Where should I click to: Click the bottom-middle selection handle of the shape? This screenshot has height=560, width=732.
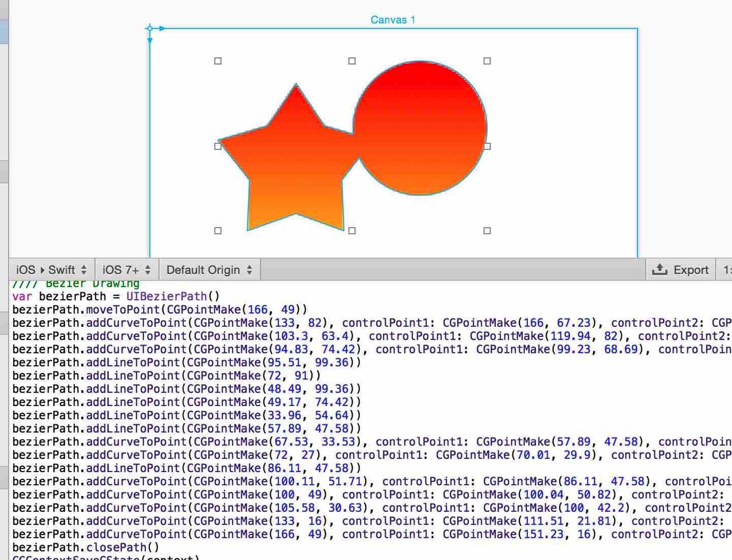click(x=352, y=231)
